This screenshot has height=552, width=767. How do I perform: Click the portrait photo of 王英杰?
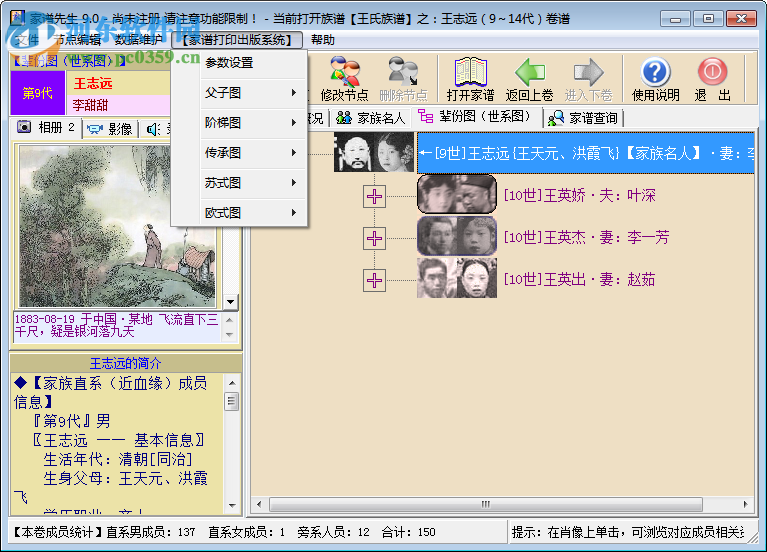(x=457, y=236)
